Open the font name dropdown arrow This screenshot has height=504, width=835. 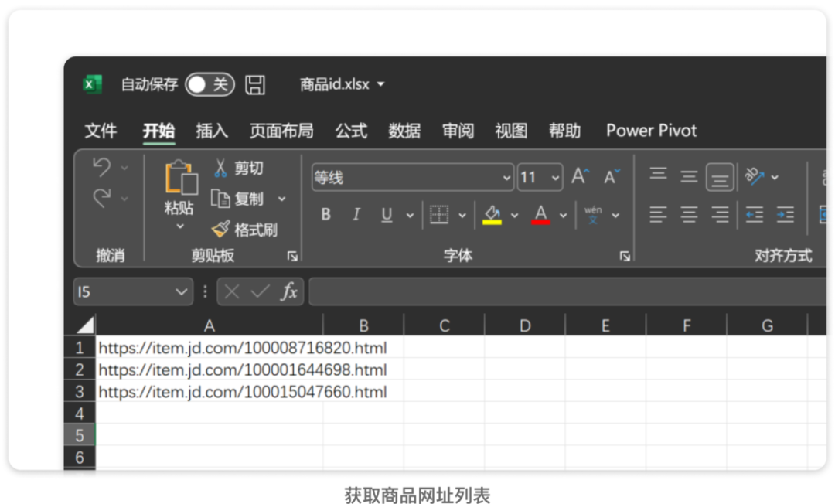pos(507,178)
